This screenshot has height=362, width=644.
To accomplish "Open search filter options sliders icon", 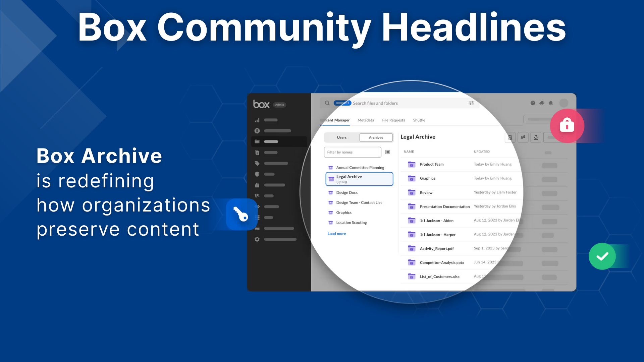I will (471, 103).
